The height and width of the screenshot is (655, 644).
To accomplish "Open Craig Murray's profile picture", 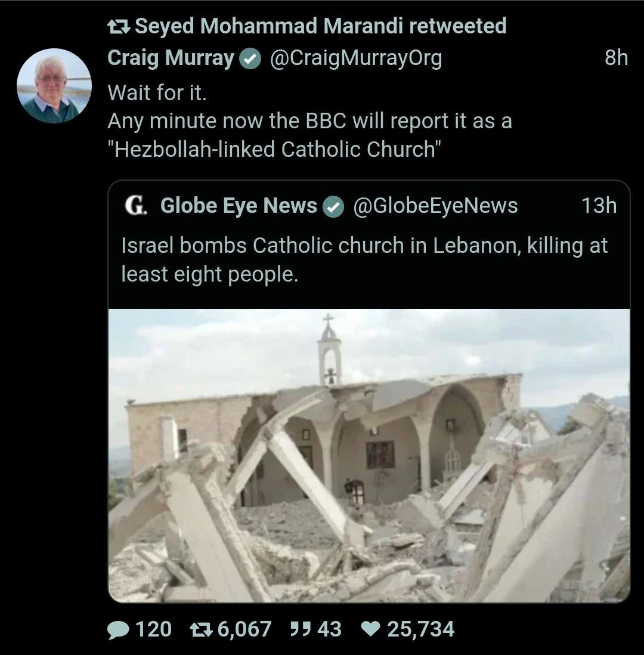I will (54, 86).
